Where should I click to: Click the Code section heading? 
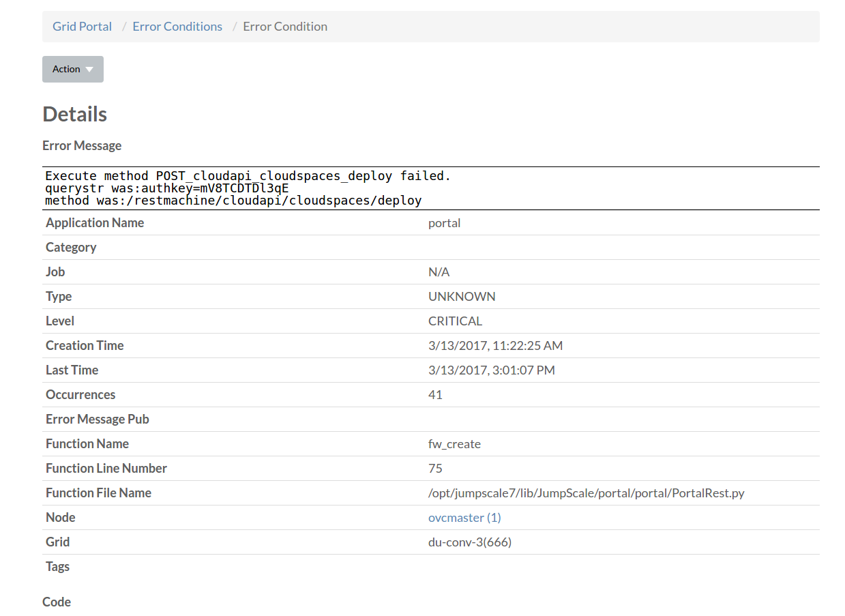(57, 602)
